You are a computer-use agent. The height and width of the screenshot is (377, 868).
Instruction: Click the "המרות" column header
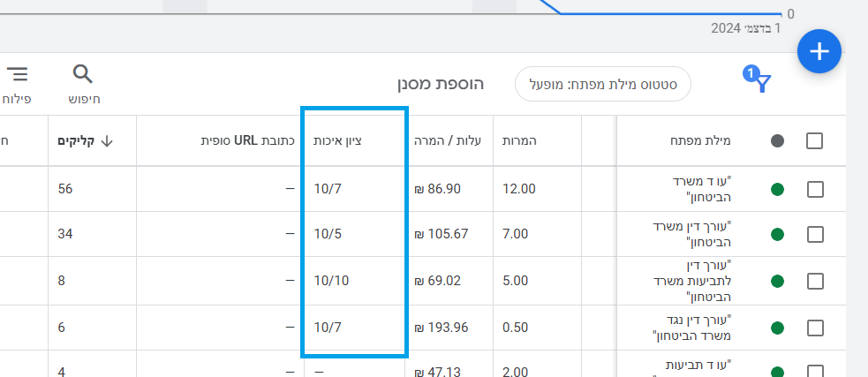[519, 141]
